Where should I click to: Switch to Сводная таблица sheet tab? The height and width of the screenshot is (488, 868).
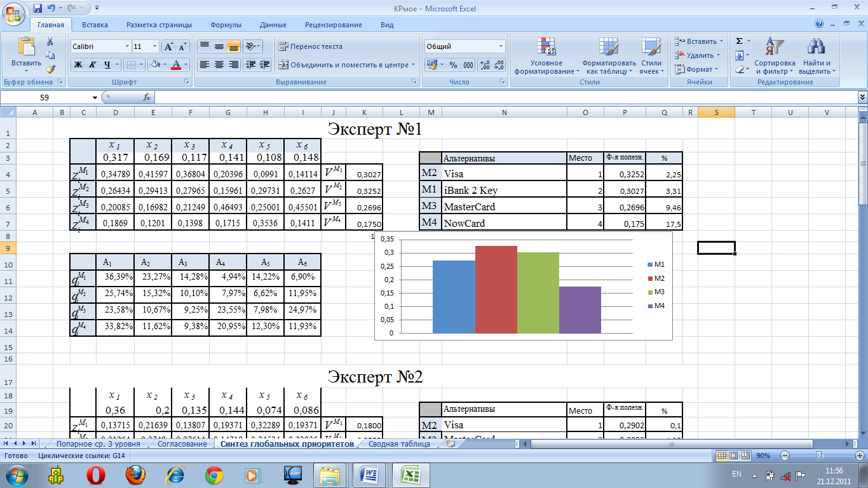click(x=399, y=444)
